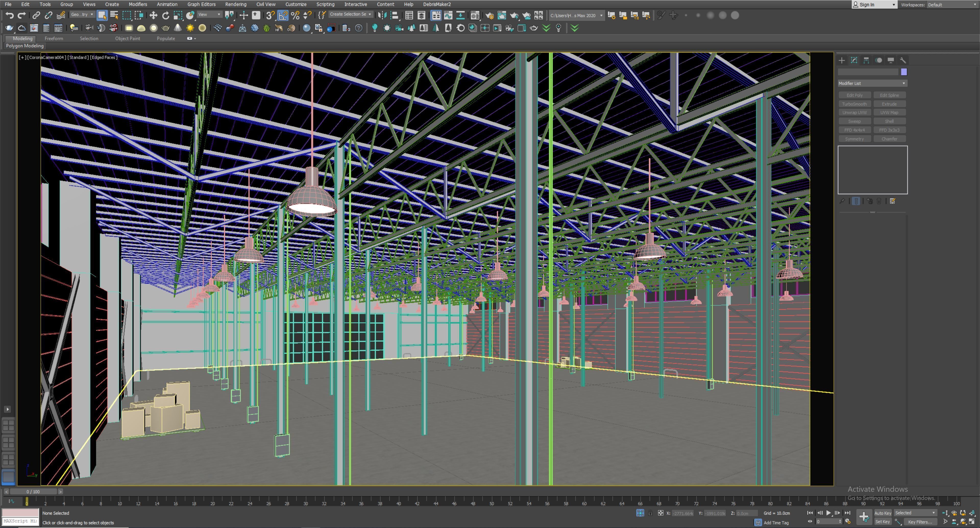Open the Geometry selection filter dropdown
The width and height of the screenshot is (980, 528).
coord(82,15)
